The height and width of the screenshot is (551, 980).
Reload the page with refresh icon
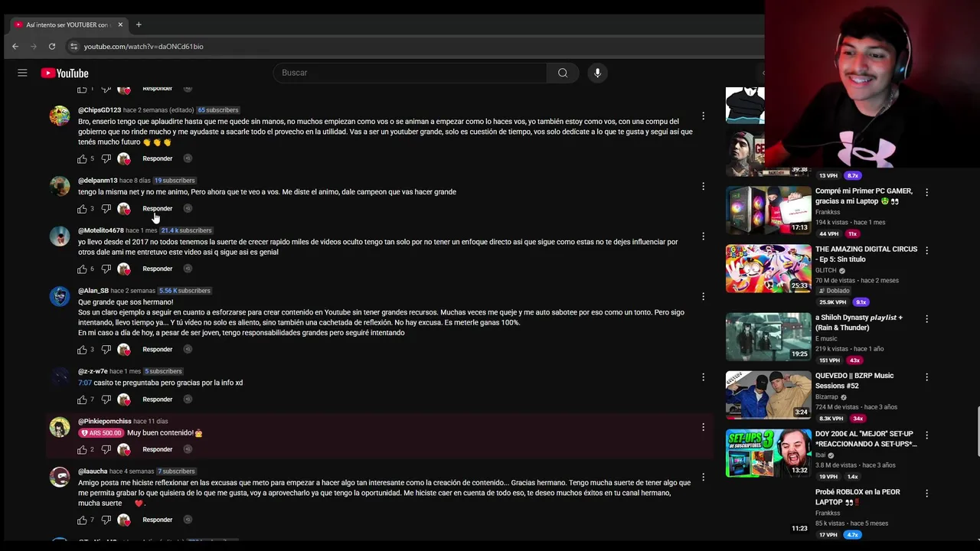[x=52, y=47]
